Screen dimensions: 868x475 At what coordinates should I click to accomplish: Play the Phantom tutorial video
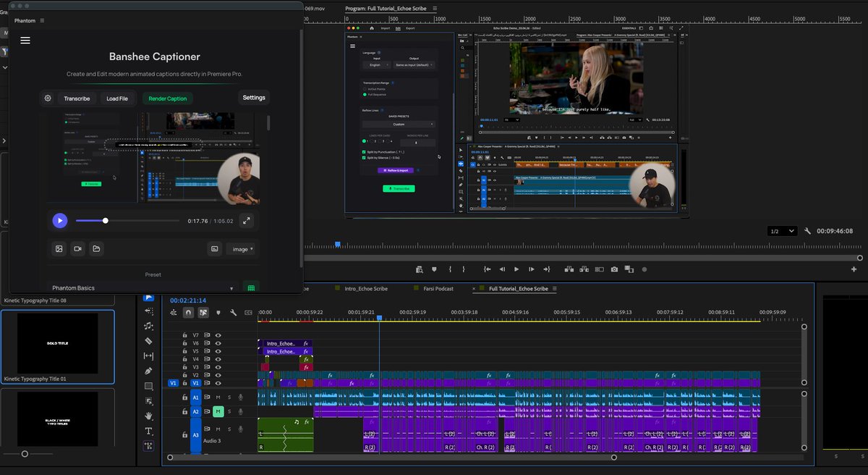(x=60, y=221)
